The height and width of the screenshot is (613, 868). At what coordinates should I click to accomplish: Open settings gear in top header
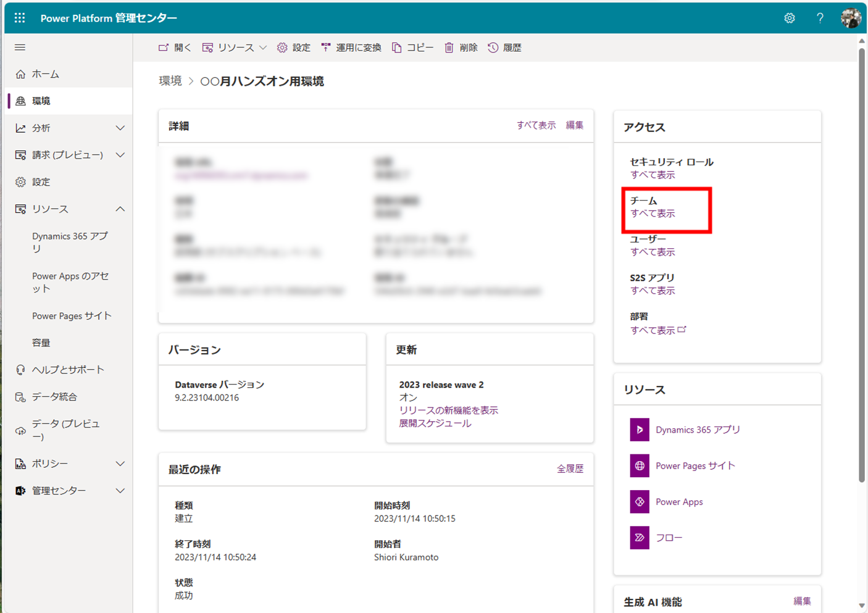790,18
